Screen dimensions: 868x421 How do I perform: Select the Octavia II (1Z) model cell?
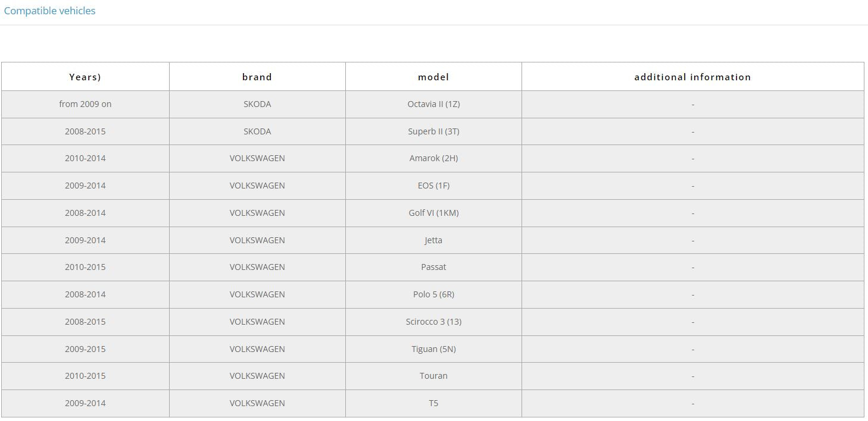(433, 104)
